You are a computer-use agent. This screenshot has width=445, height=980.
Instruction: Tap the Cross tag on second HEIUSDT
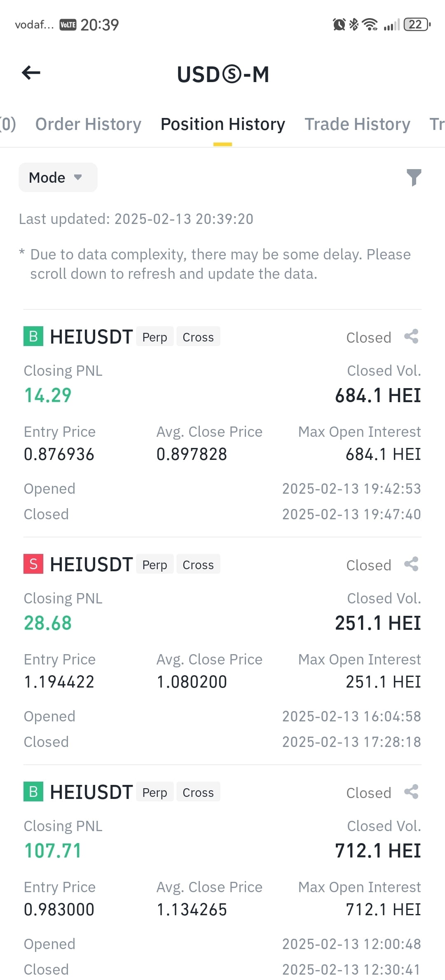(x=198, y=564)
